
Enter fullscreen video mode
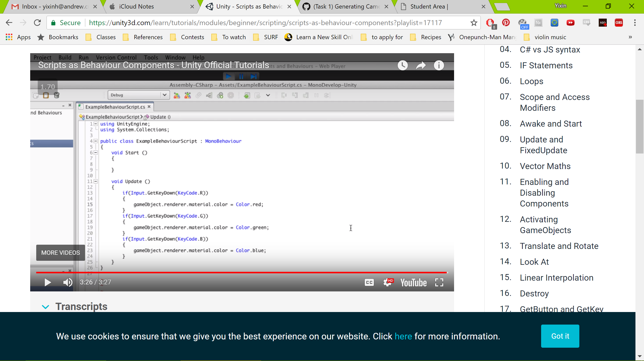439,282
